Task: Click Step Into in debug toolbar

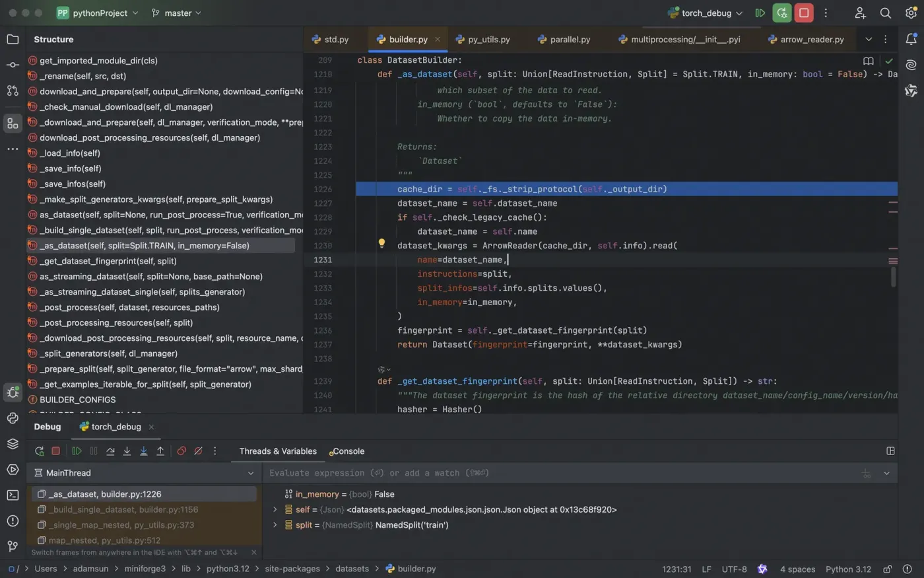Action: [x=127, y=451]
